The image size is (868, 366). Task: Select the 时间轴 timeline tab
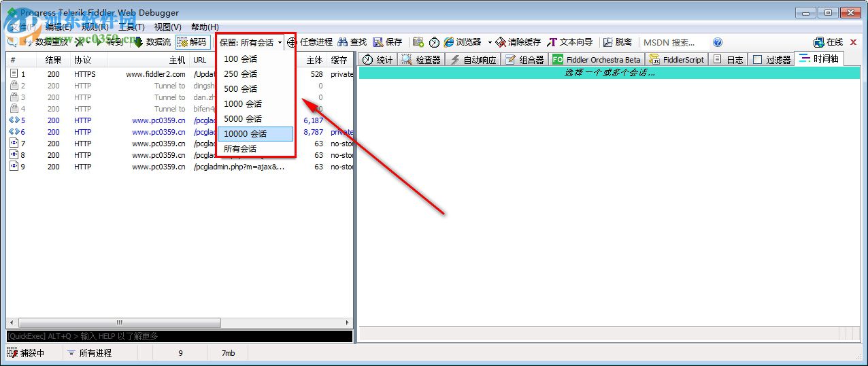pos(819,59)
